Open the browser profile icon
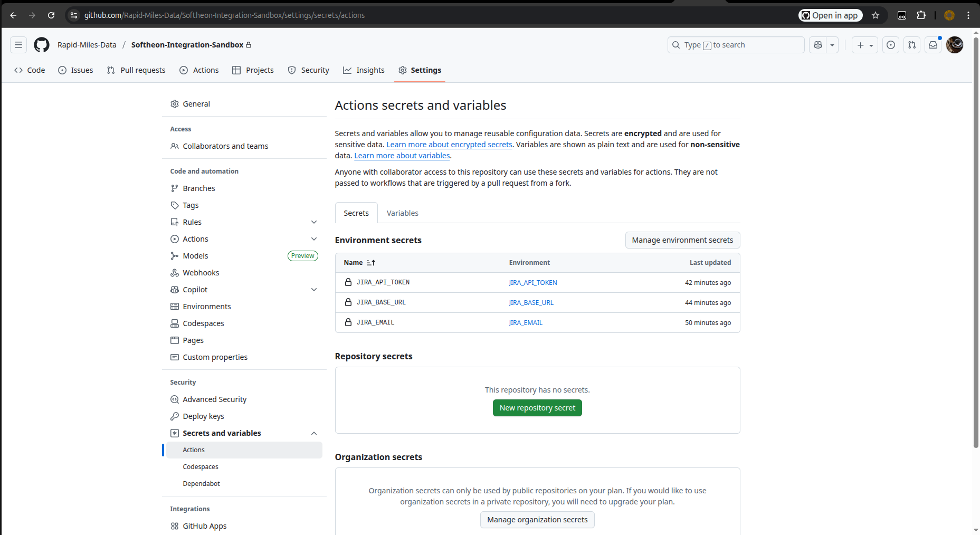980x535 pixels. tap(949, 15)
